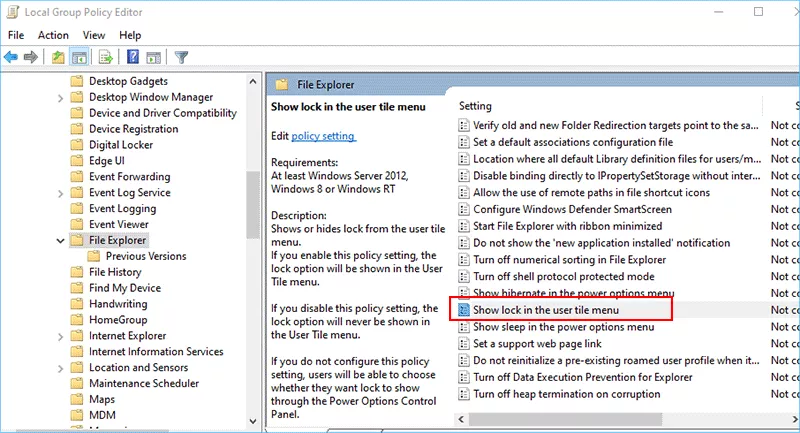Expand the Desktop Window Manager node
800x433 pixels.
61,97
